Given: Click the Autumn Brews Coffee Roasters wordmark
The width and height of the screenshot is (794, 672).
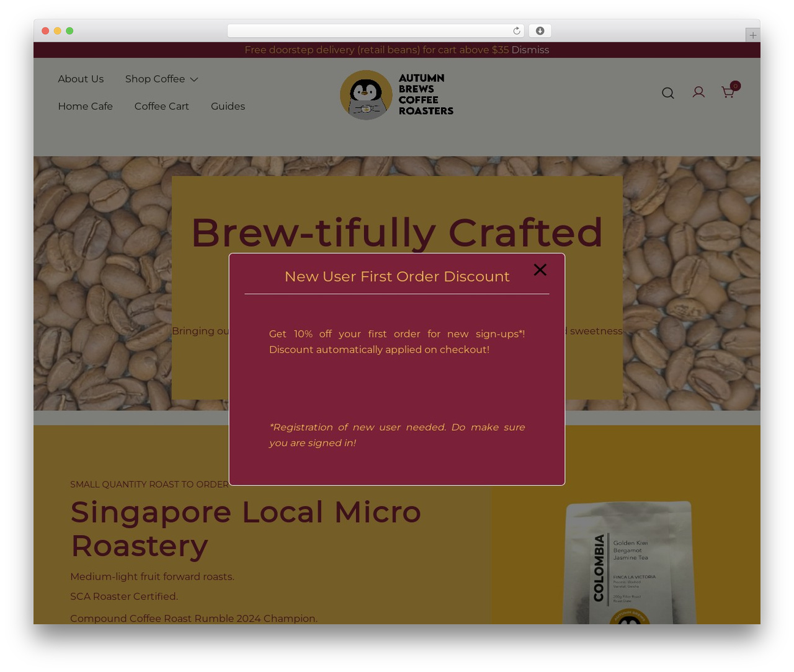Looking at the screenshot, I should click(x=426, y=94).
